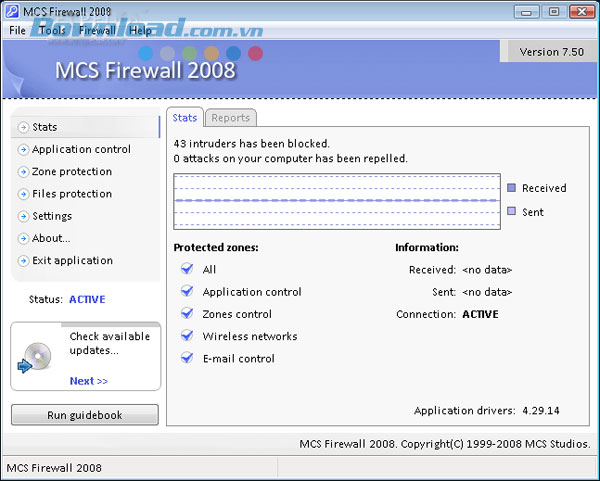
Task: Toggle the Zones control checkbox
Action: pyautogui.click(x=186, y=314)
